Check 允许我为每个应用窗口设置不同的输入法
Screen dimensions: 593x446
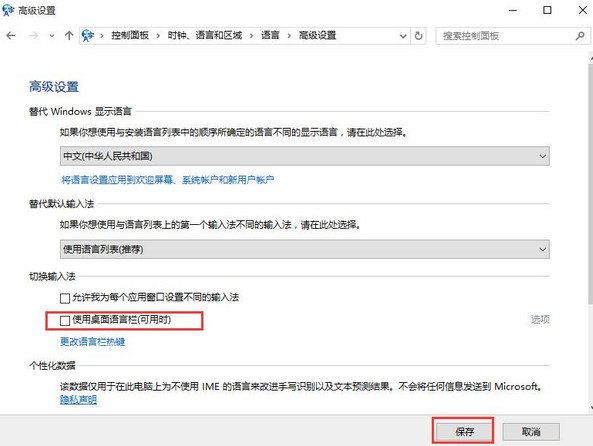tap(65, 298)
